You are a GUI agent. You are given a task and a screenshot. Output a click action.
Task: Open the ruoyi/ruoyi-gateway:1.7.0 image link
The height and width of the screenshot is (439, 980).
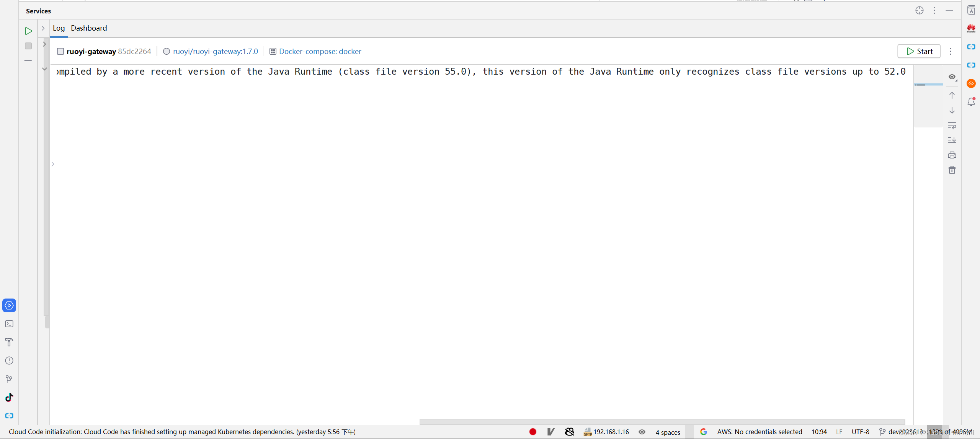pyautogui.click(x=215, y=52)
